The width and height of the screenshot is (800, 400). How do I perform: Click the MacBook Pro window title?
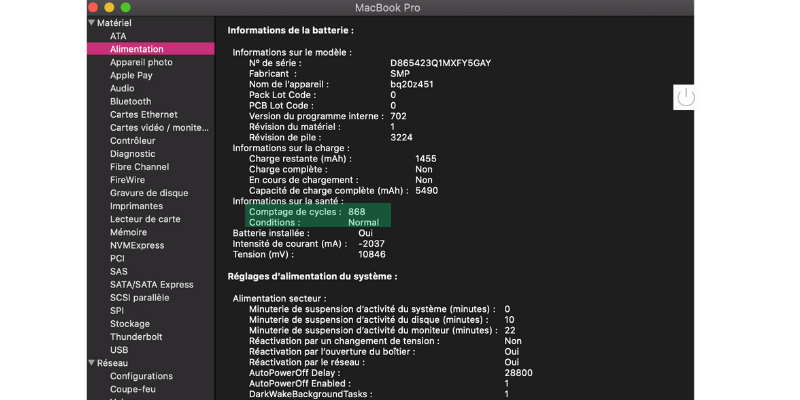point(388,8)
